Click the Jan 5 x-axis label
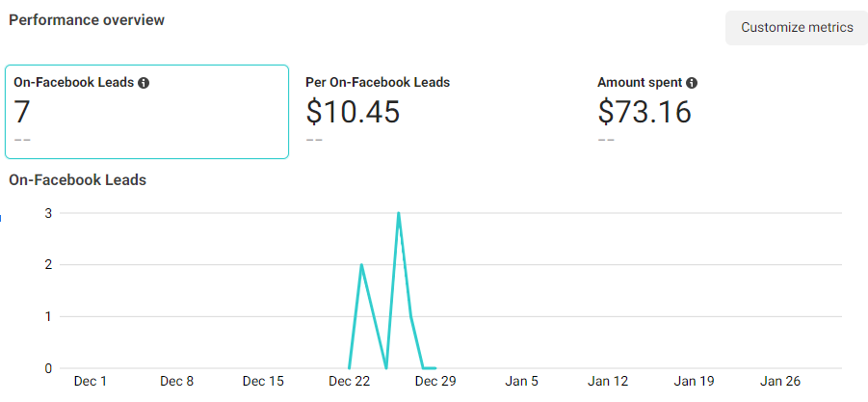This screenshot has width=868, height=402. 521,381
